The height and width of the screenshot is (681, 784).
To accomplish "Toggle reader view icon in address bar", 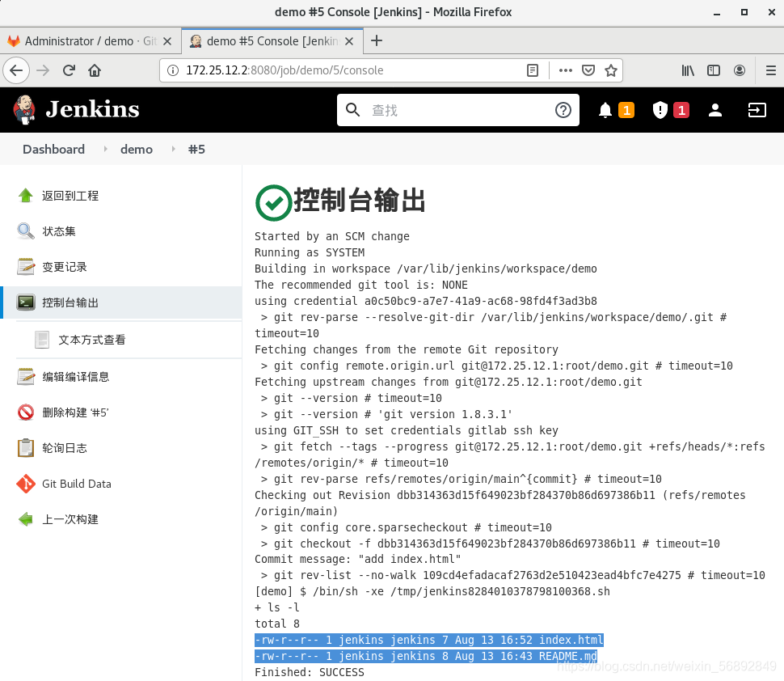I will [533, 70].
